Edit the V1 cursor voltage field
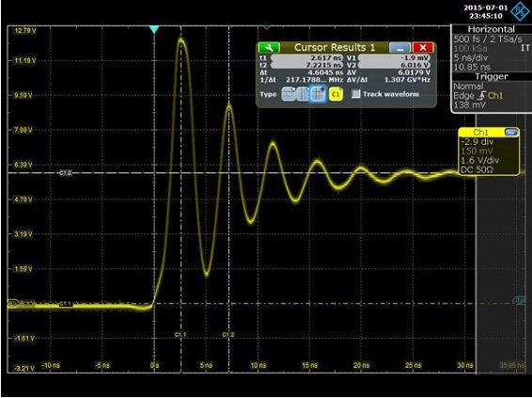Viewport: 532px width, 398px height. pos(394,57)
